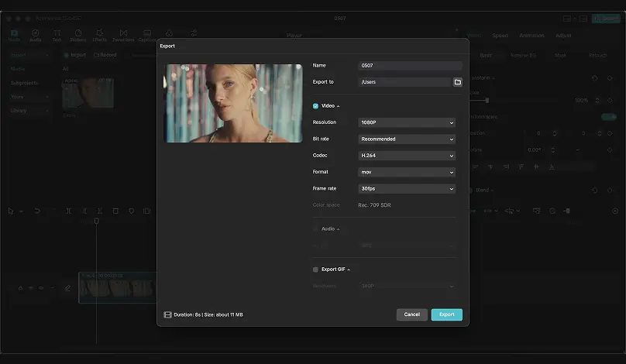626x364 pixels.
Task: Select the Mask sub-tab in inspector
Action: [560, 56]
